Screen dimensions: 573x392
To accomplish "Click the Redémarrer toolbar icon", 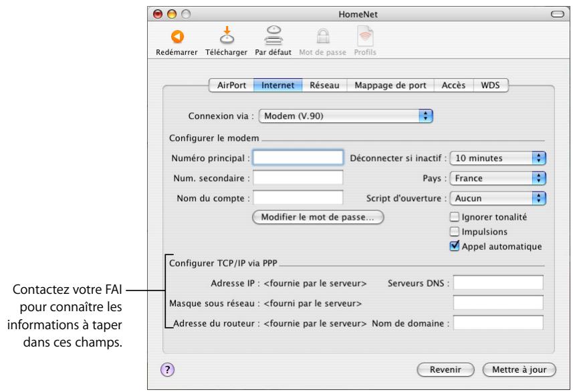I will click(177, 37).
